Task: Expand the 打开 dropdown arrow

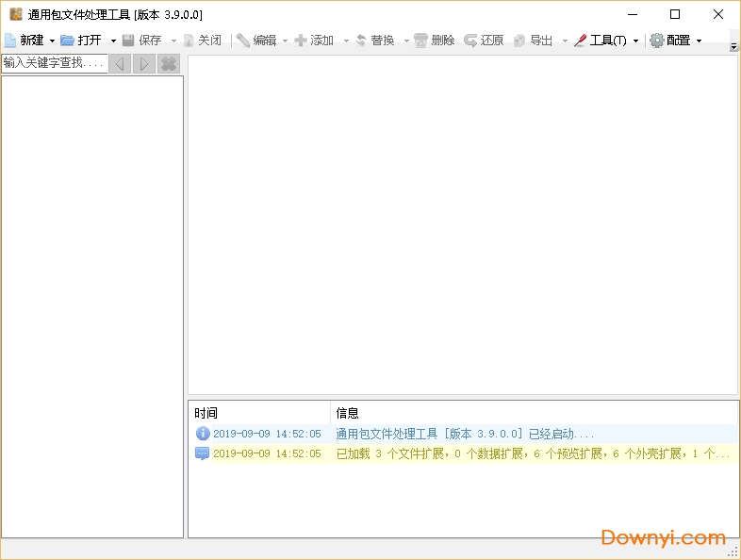Action: [x=113, y=41]
